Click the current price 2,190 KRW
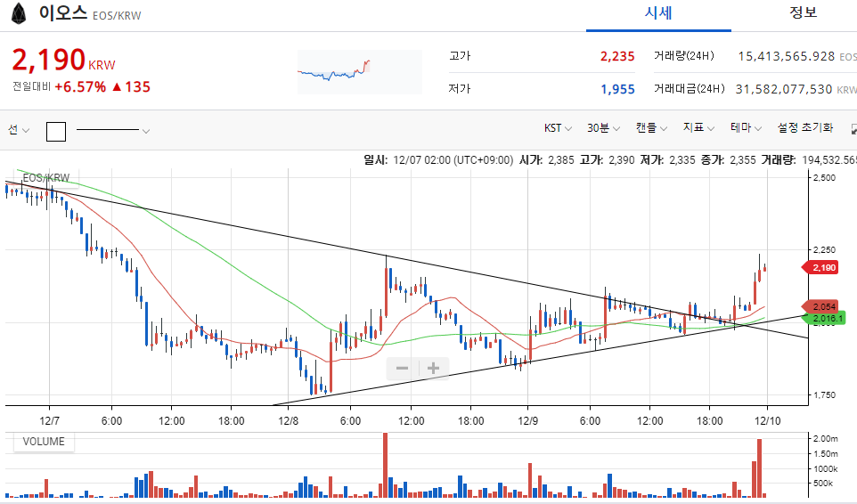Image resolution: width=857 pixels, height=504 pixels. [63, 60]
